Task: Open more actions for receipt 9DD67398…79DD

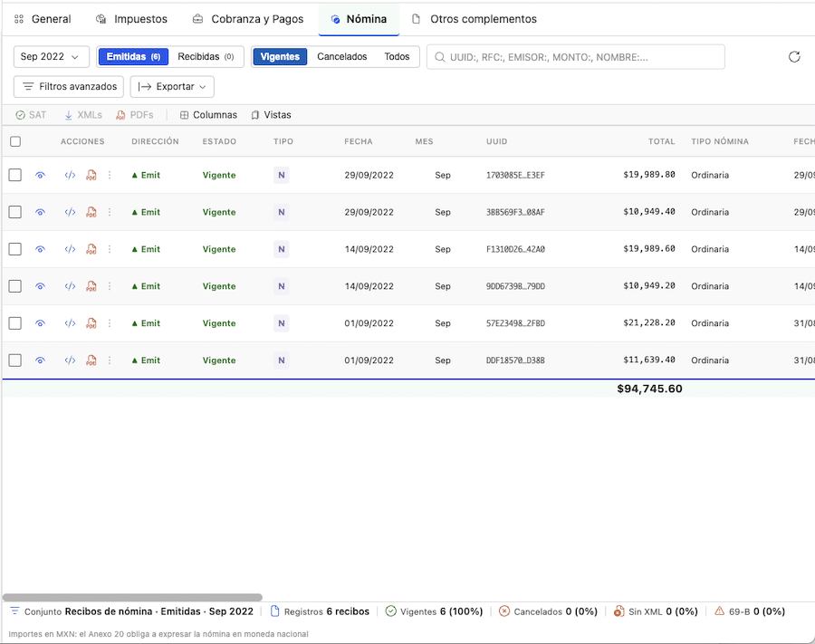Action: pos(110,286)
